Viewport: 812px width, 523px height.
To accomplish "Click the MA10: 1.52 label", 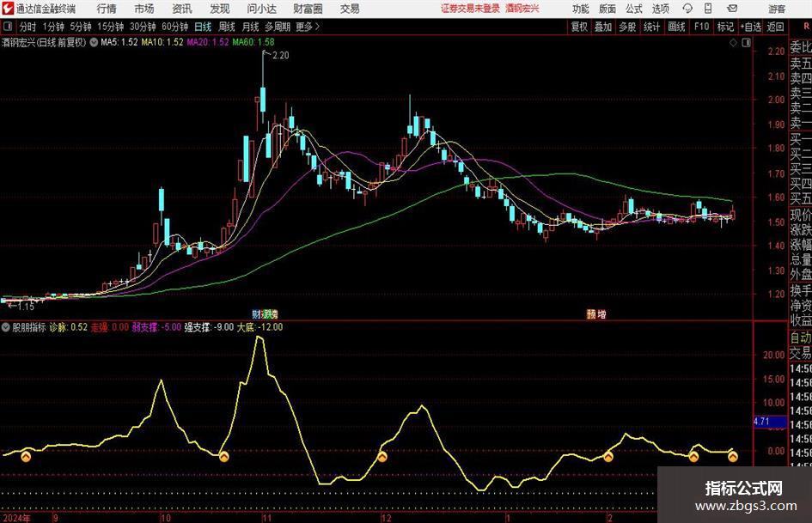I will [x=162, y=42].
